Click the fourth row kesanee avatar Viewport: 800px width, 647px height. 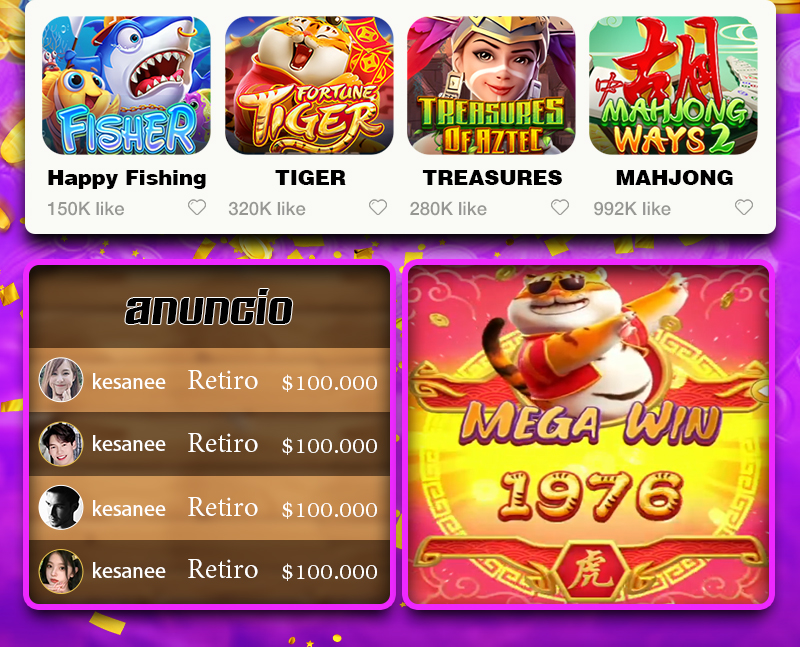(x=61, y=571)
